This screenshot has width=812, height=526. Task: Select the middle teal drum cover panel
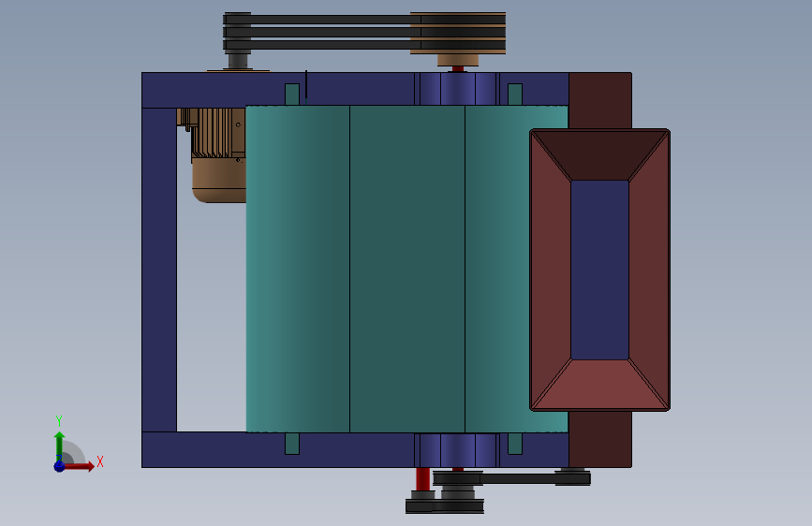coord(407,269)
